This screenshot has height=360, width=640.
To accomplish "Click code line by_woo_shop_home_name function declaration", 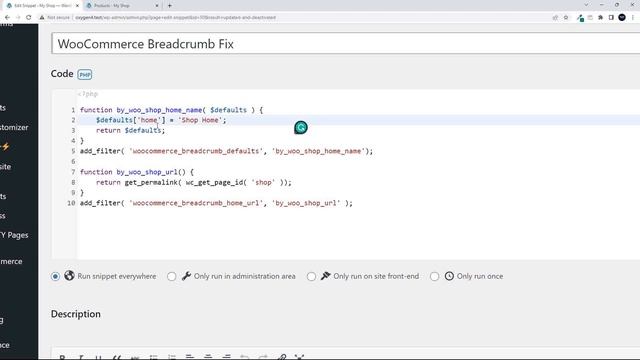I will pyautogui.click(x=171, y=110).
